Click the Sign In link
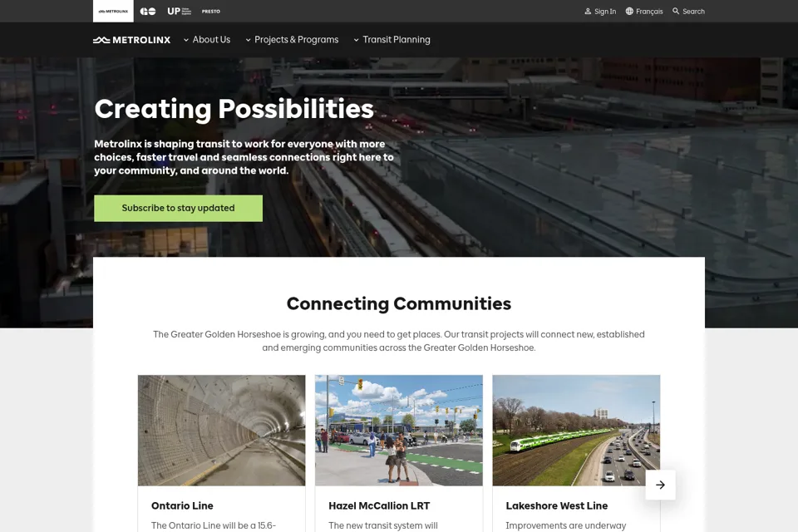Viewport: 798px width, 532px height. (x=605, y=11)
